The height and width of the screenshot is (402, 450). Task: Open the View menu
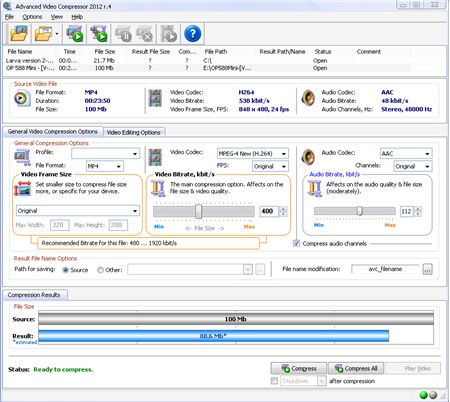[x=57, y=17]
